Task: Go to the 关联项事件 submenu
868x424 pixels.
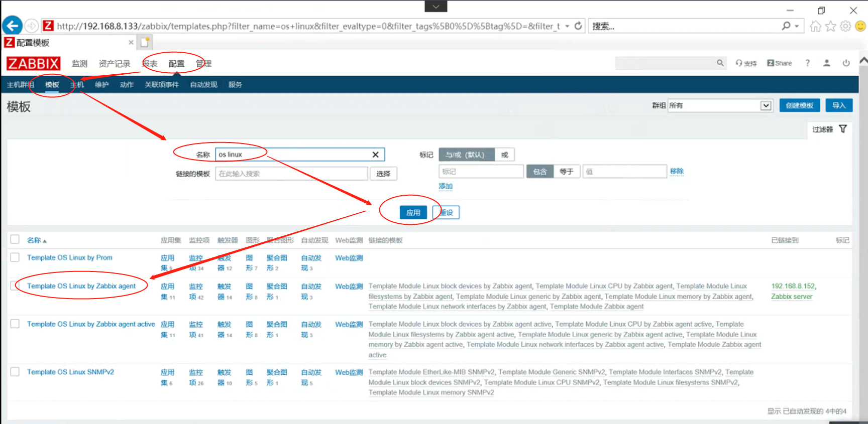Action: tap(162, 85)
